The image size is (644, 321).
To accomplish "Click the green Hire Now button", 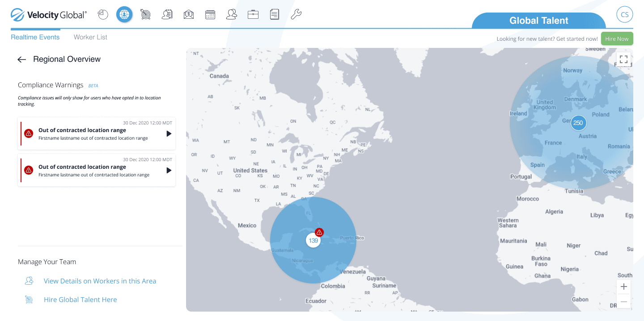I will click(x=617, y=39).
